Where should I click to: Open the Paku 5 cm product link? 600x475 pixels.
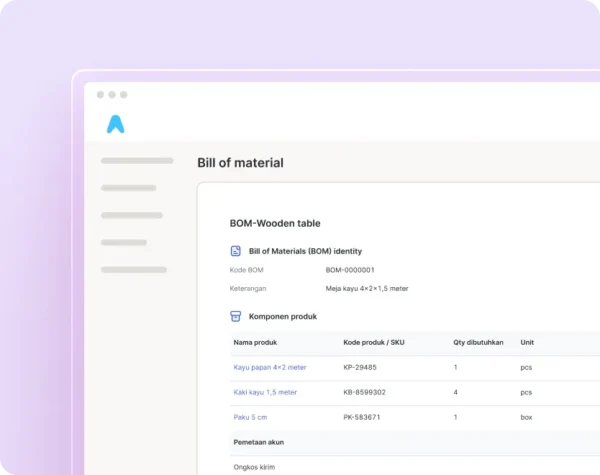250,417
